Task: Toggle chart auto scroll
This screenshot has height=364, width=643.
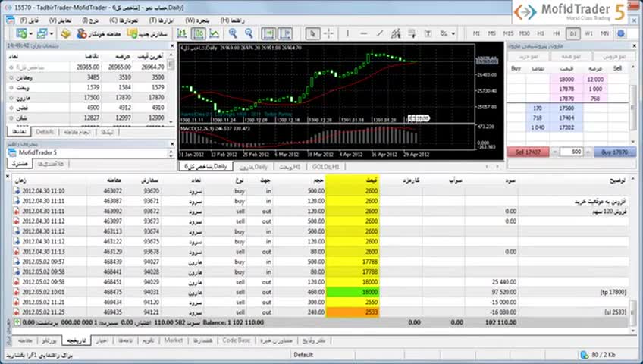Action: [268, 33]
